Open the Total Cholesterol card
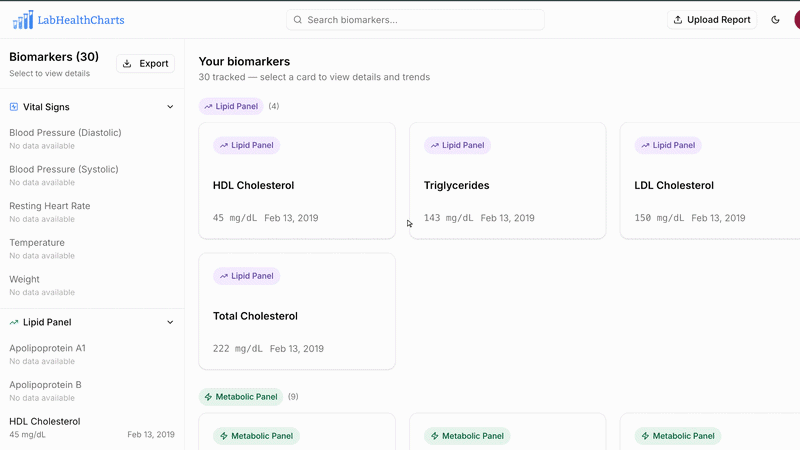Image resolution: width=800 pixels, height=450 pixels. (x=297, y=311)
